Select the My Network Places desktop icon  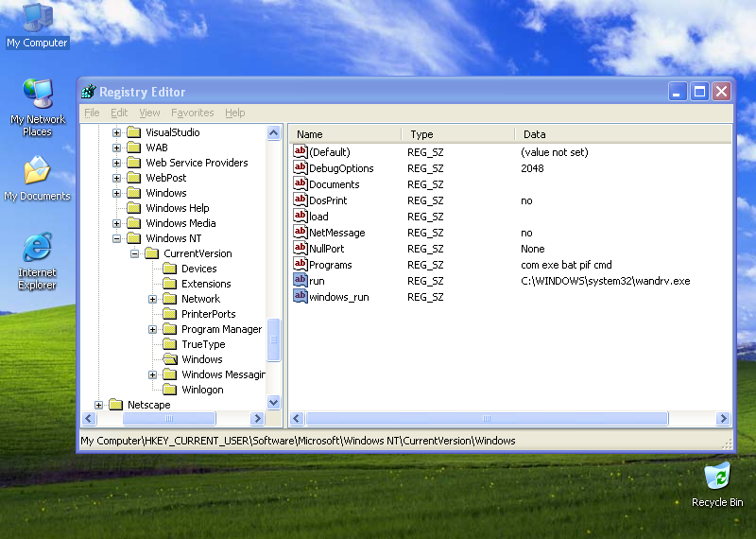click(37, 107)
